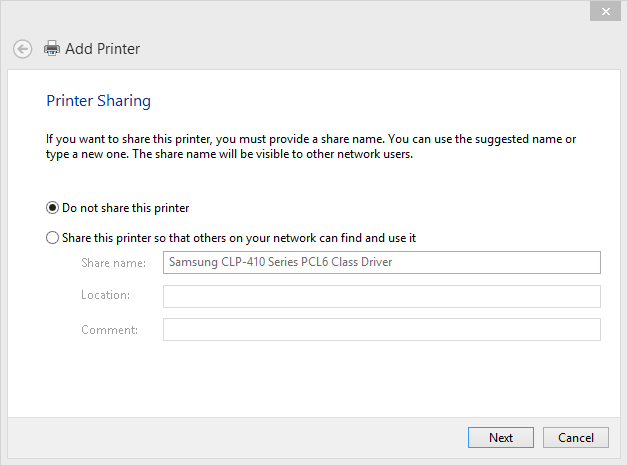Viewport: 627px width, 466px height.
Task: Click the back arrow icon
Action: (x=22, y=49)
